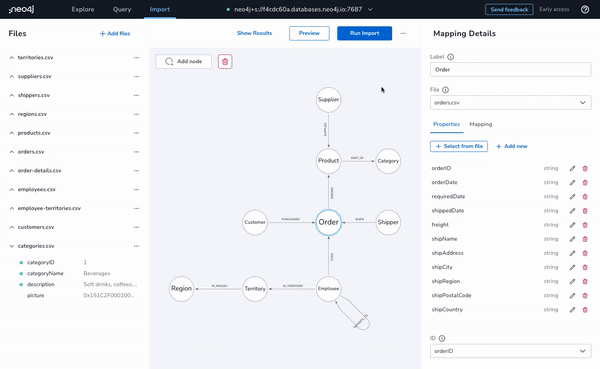Select the Customer node

[x=255, y=222]
